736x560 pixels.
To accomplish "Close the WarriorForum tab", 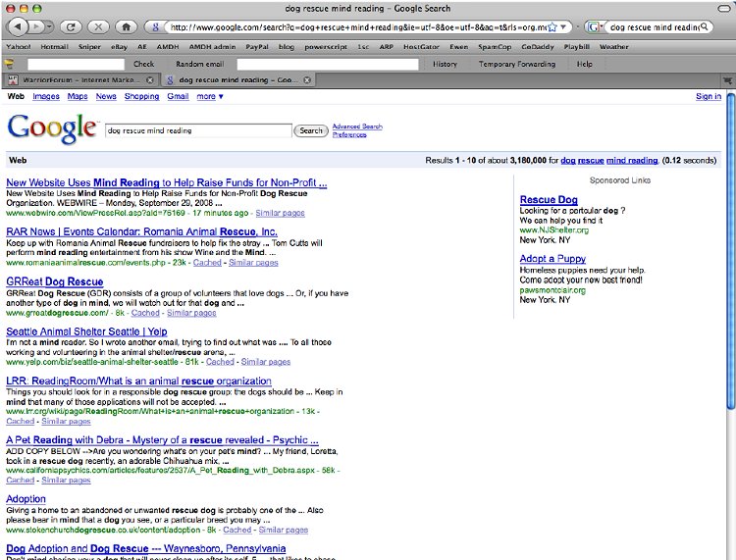I will pos(150,80).
